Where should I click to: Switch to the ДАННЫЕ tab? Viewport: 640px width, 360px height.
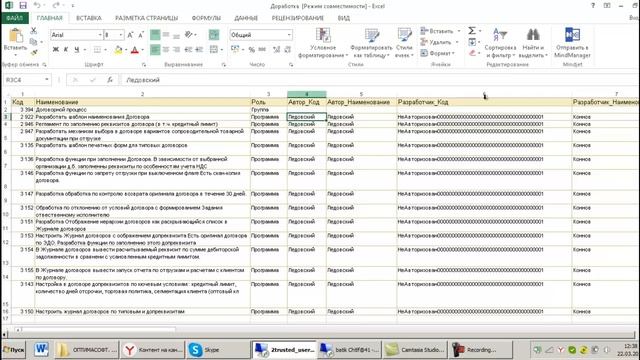click(246, 18)
